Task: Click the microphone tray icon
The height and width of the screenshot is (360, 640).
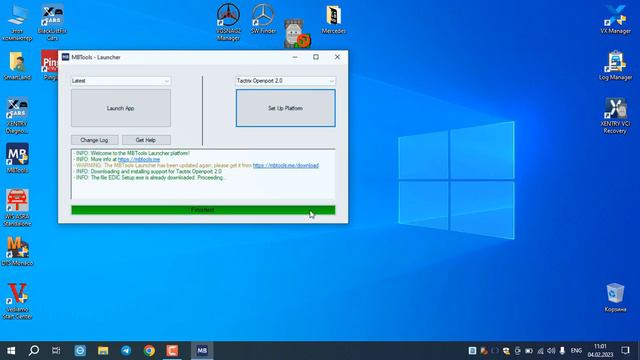Action: 562,351
